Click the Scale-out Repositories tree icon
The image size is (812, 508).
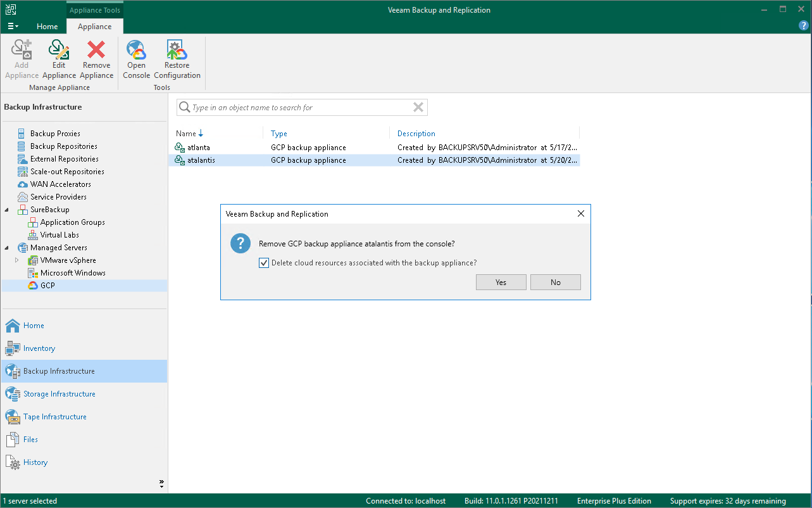(23, 172)
